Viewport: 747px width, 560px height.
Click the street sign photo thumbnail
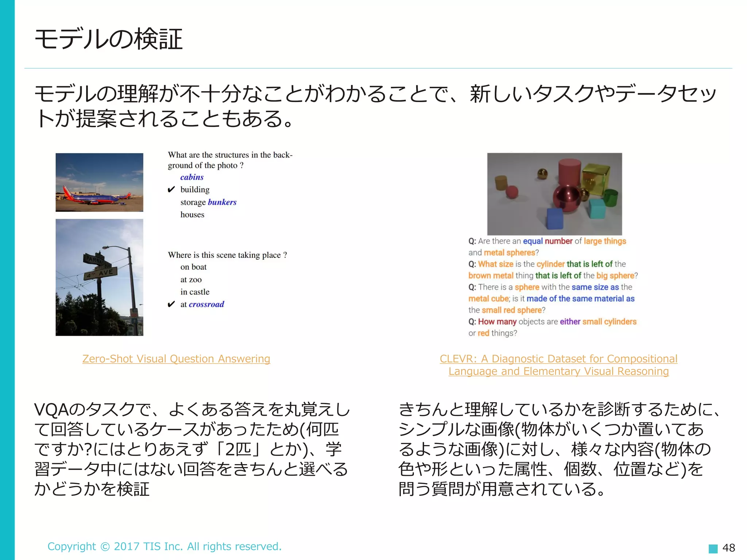click(99, 277)
